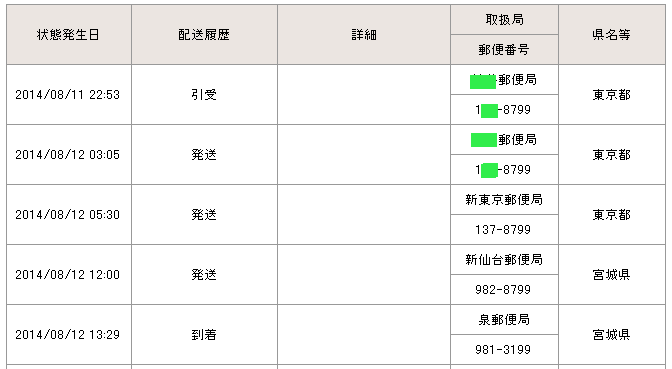672x369 pixels.
Task: Click the 泉郵便局 office cell
Action: click(504, 320)
